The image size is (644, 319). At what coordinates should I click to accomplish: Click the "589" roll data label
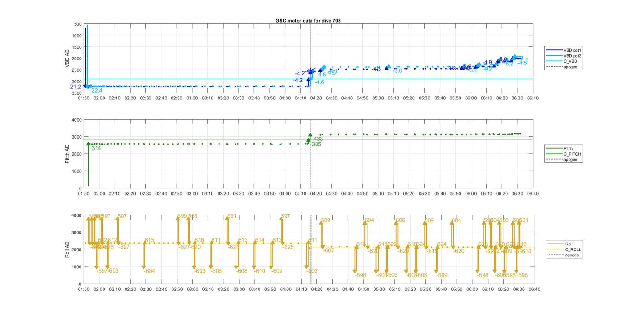pyautogui.click(x=325, y=220)
